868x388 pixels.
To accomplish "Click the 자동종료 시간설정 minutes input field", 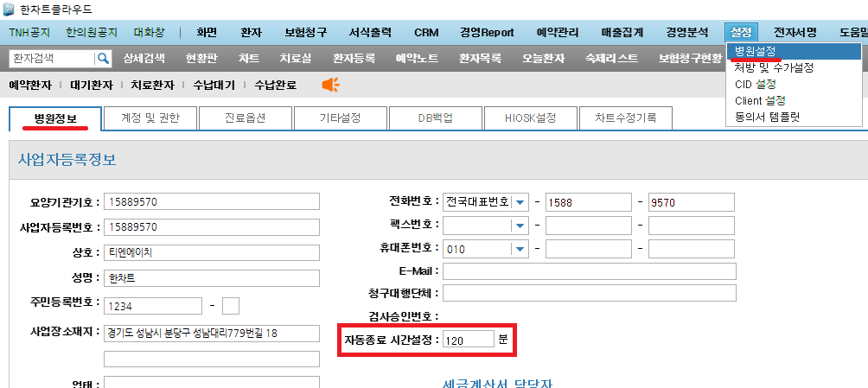I will pyautogui.click(x=468, y=340).
